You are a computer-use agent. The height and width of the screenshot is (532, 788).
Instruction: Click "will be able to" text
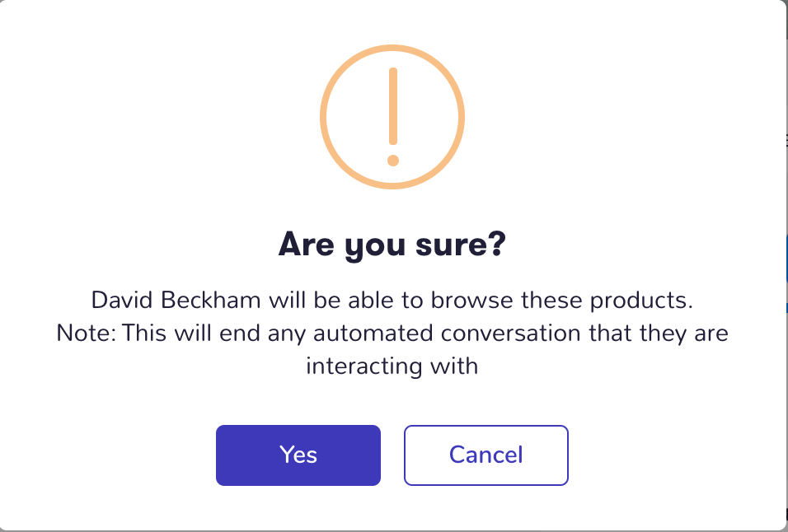click(345, 300)
